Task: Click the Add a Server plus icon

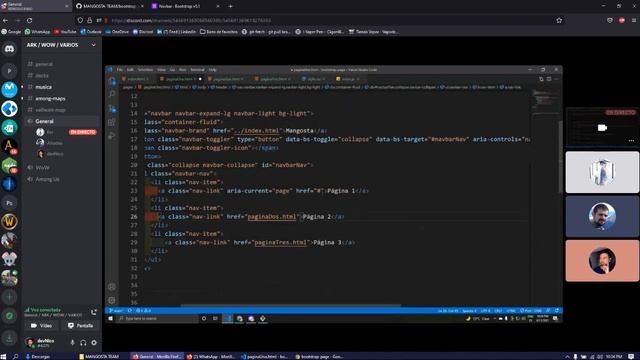Action: click(9, 297)
